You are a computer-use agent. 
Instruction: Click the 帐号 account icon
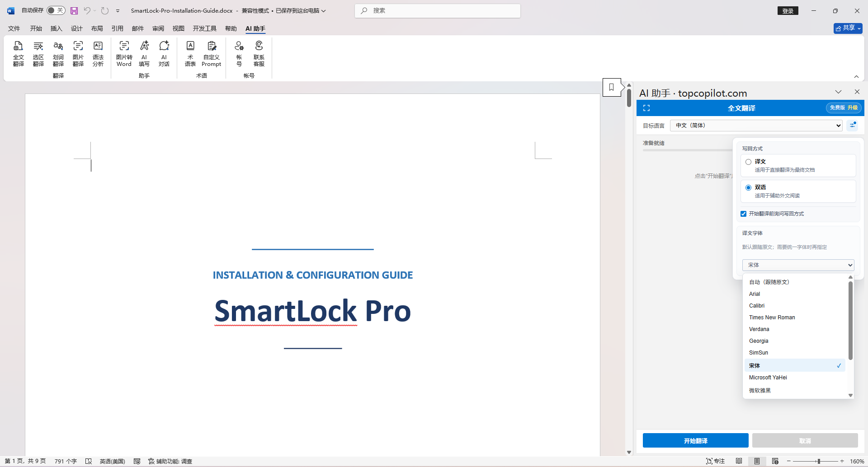(239, 54)
